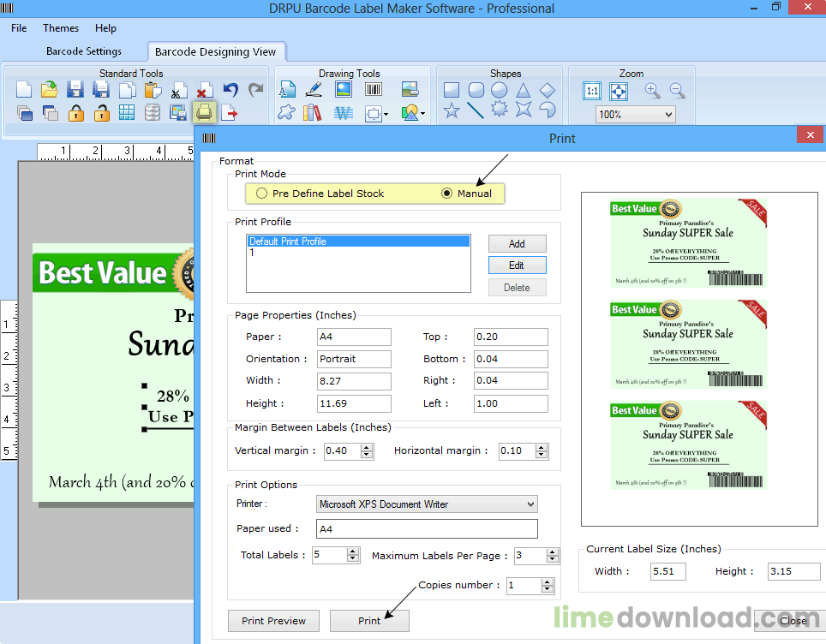
Task: Select the WordArt drawing tool icon
Action: pyautogui.click(x=344, y=113)
